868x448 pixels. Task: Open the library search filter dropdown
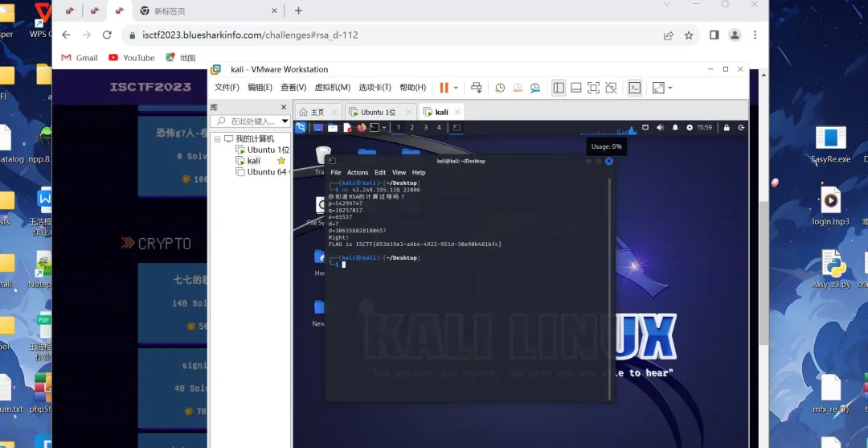click(285, 121)
